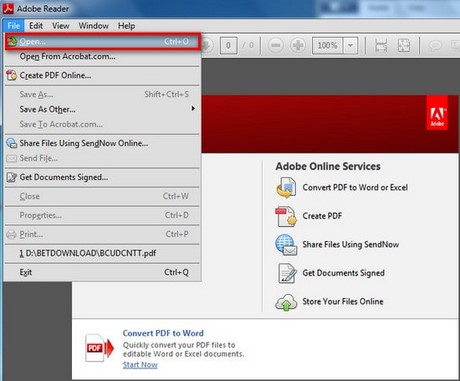Select the fit width scrolling icon
The width and height of the screenshot is (460, 381).
(381, 45)
